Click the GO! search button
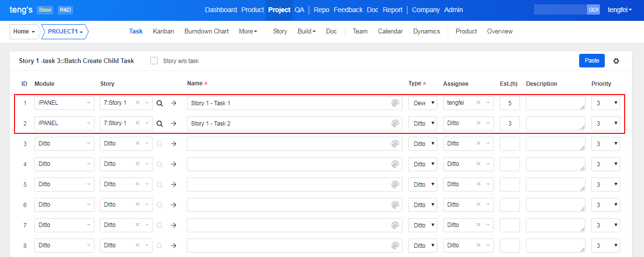The height and width of the screenshot is (257, 644). point(593,10)
